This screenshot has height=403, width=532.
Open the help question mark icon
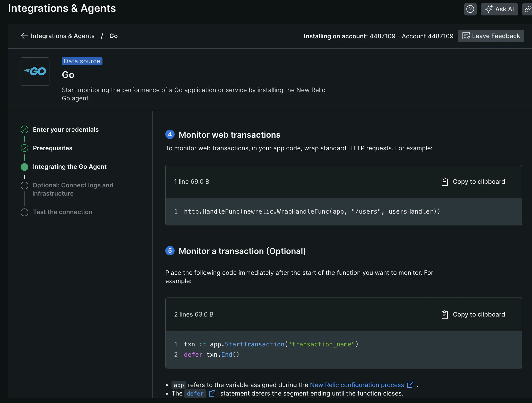(x=470, y=9)
